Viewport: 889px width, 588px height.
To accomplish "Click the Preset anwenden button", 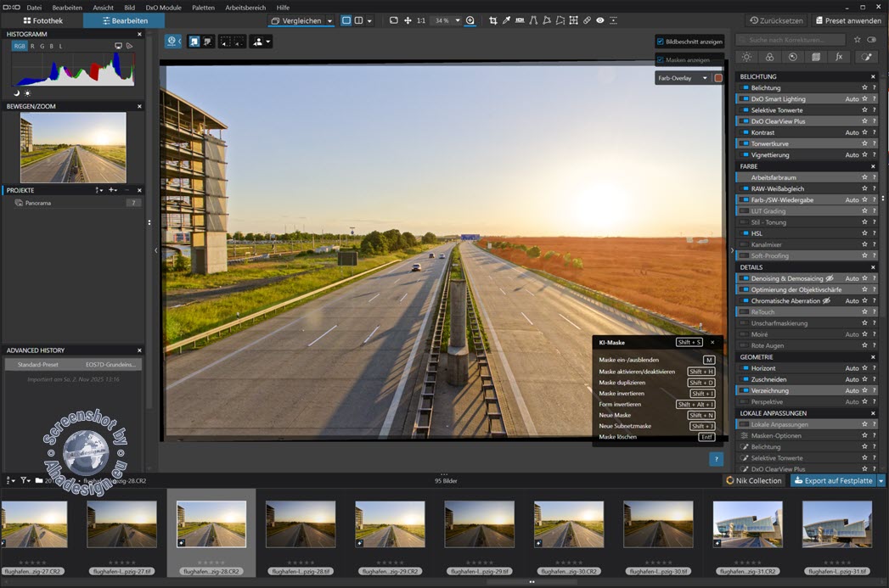I will point(848,20).
